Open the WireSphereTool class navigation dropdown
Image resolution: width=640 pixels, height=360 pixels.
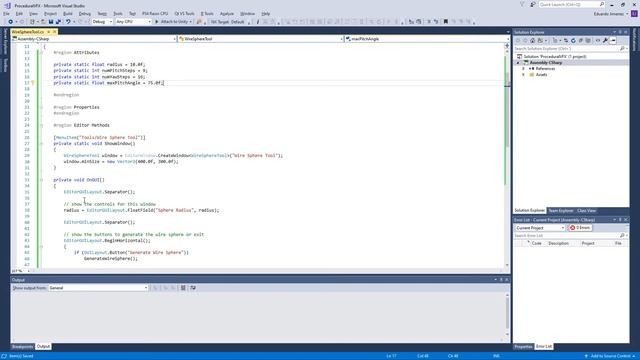pyautogui.click(x=260, y=39)
